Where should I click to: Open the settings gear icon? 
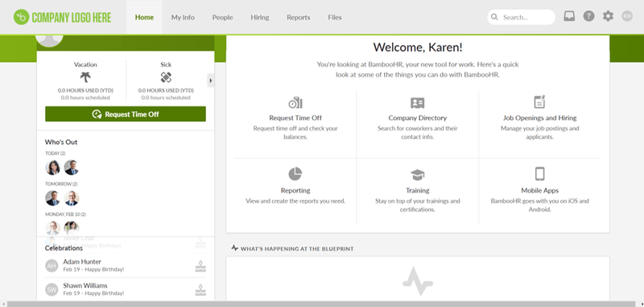(608, 16)
